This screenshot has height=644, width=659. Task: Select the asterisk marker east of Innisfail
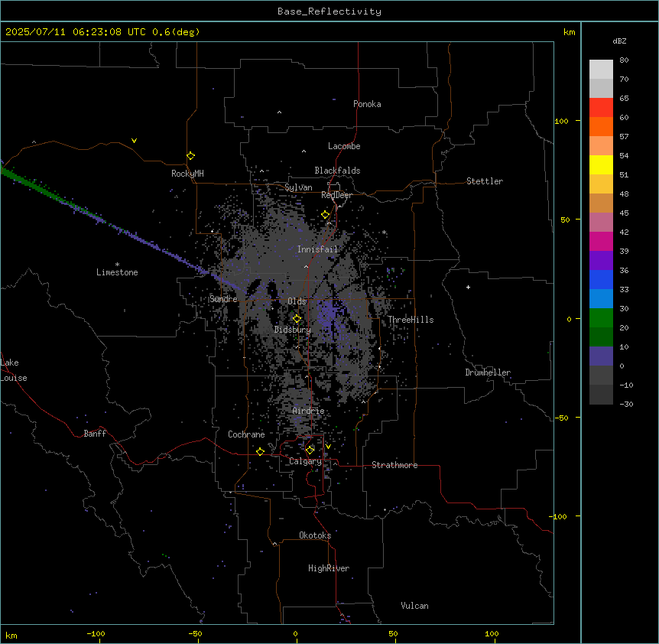[384, 232]
